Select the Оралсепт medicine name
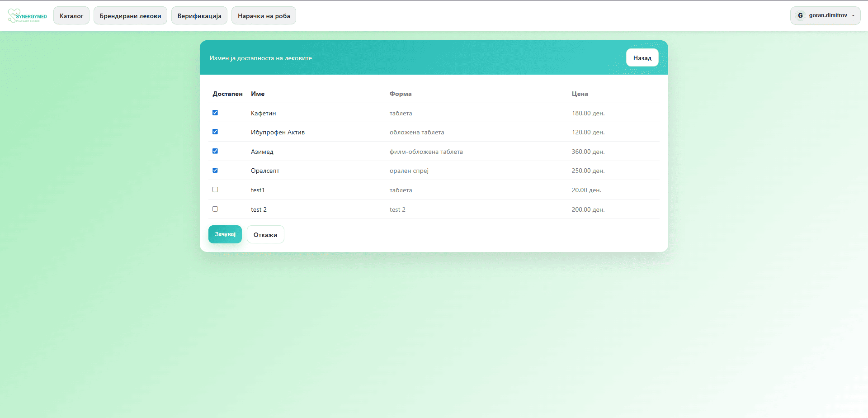The width and height of the screenshot is (868, 418). 265,171
